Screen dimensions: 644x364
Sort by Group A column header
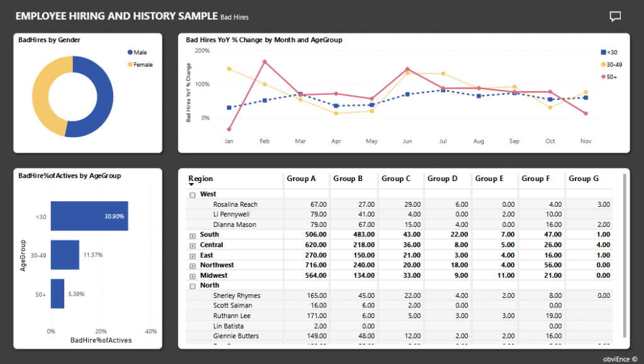click(x=301, y=179)
